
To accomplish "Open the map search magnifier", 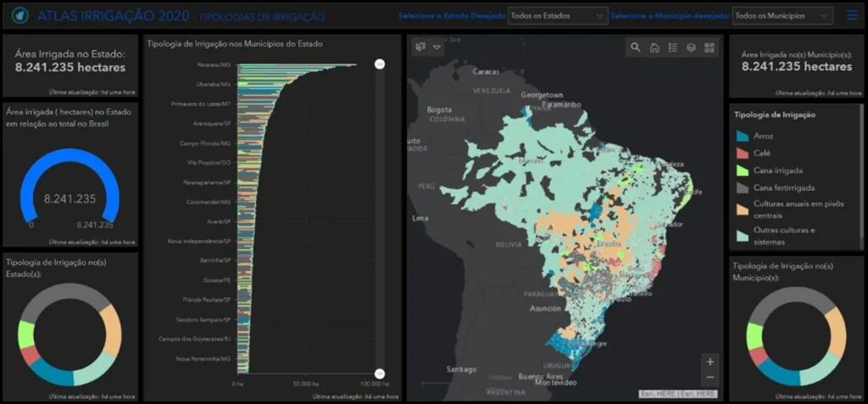I will tap(636, 47).
